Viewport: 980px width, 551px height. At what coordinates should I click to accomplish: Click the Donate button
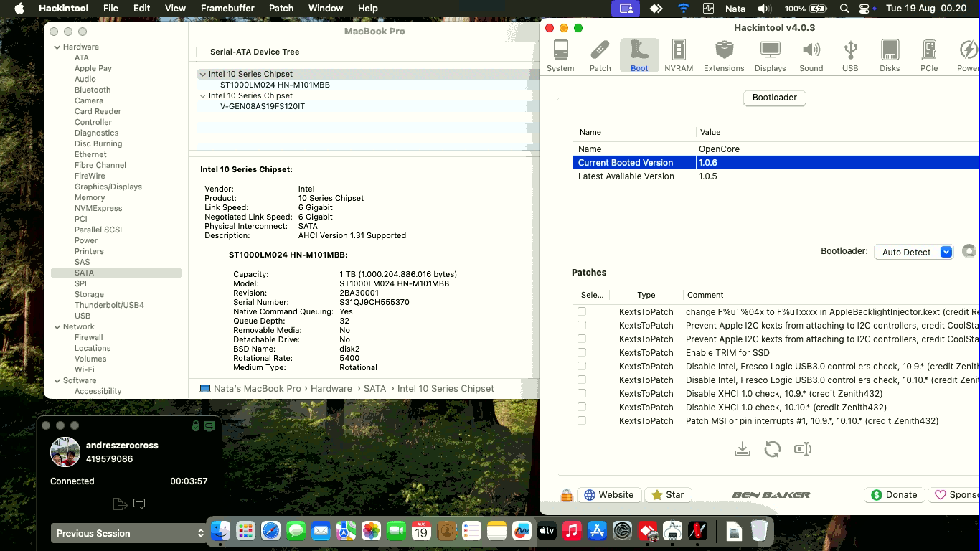(894, 495)
